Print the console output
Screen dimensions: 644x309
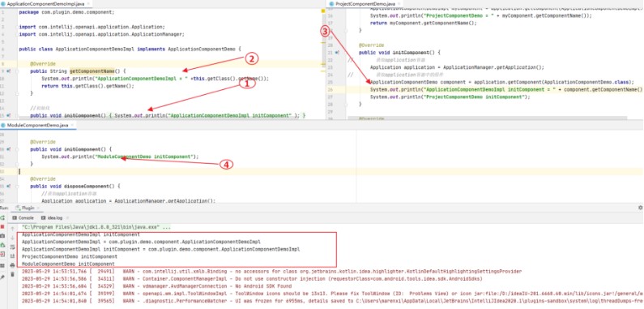12,265
